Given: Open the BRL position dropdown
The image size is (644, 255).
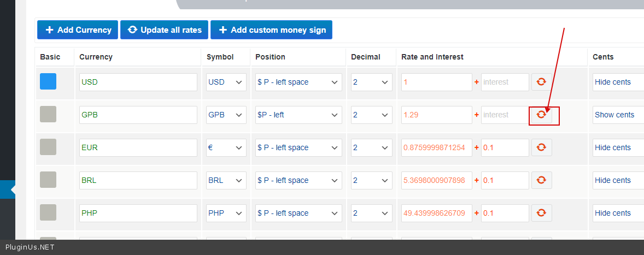Looking at the screenshot, I should click(298, 180).
